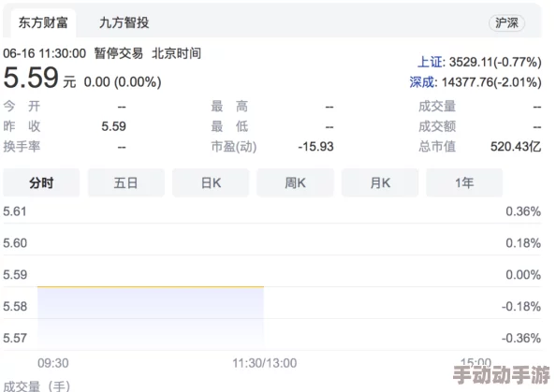Open the 九方智投 tab
This screenshot has width=556, height=392.
(x=124, y=23)
